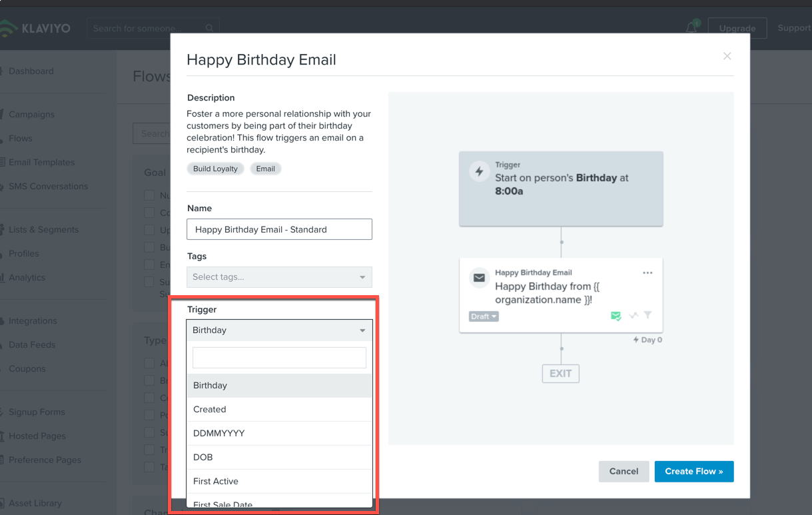This screenshot has height=515, width=812.
Task: Open Integrations in the sidebar
Action: (x=33, y=321)
